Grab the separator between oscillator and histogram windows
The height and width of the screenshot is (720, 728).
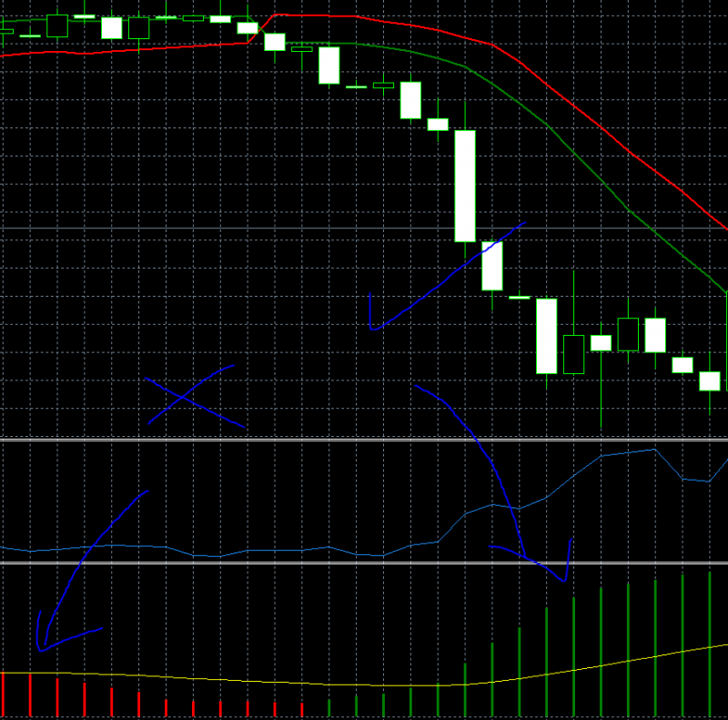pos(364,563)
